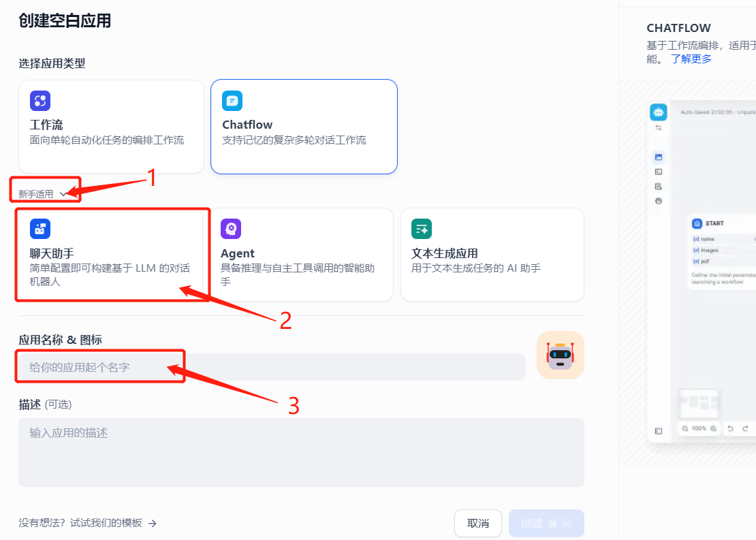
Task: Click the START node home icon
Action: pyautogui.click(x=697, y=224)
